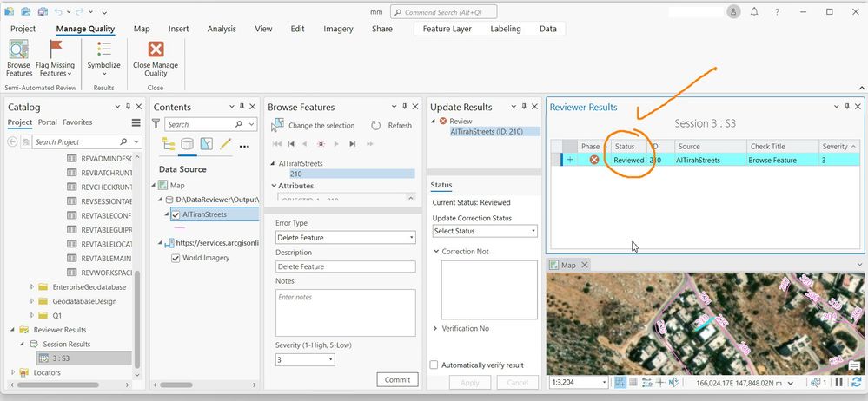Click the Enter notes text box
Viewport: 868px width, 401px height.
[x=346, y=312]
